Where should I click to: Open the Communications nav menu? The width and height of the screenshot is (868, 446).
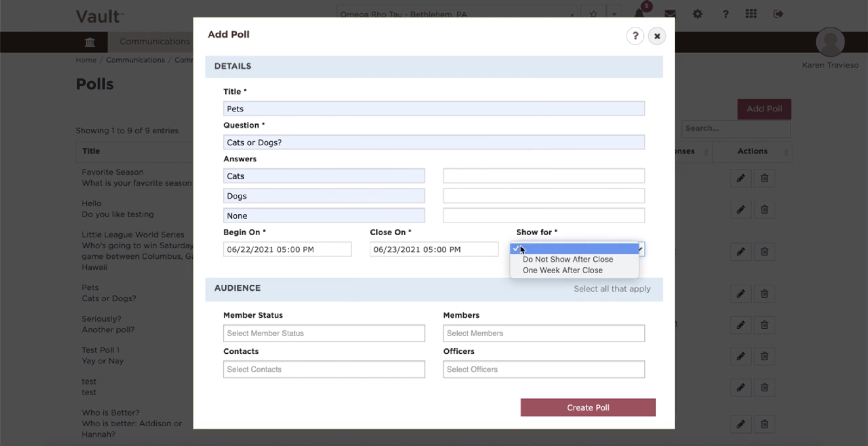pos(154,41)
